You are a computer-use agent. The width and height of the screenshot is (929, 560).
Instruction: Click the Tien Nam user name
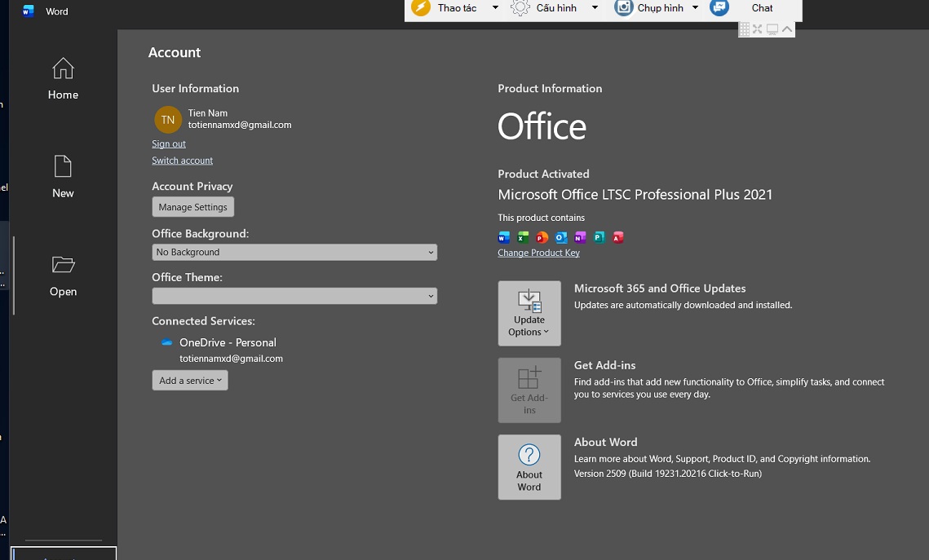coord(208,113)
